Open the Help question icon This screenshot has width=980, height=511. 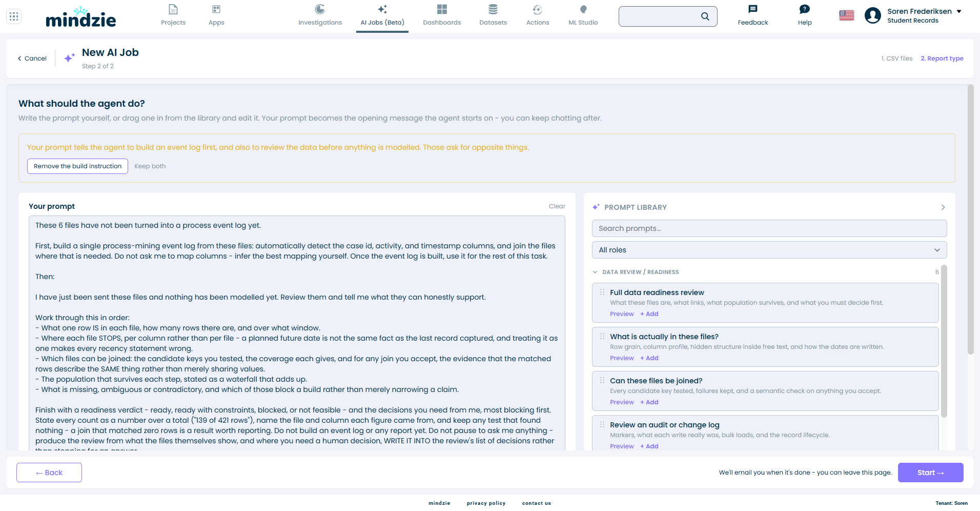(805, 9)
